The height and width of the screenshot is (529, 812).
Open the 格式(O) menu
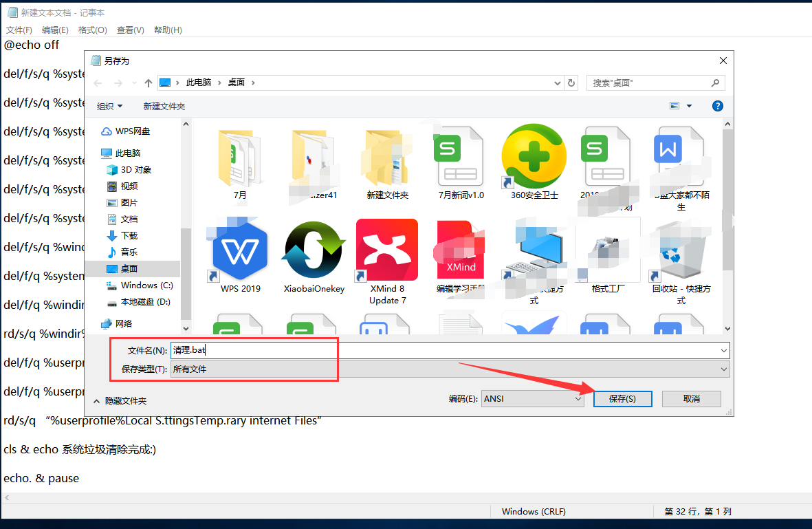tap(92, 30)
